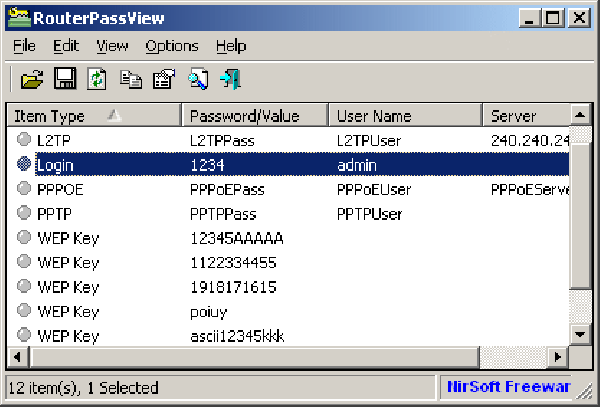
Task: Click the '12 item(s), 1 Selected' status text
Action: point(83,387)
